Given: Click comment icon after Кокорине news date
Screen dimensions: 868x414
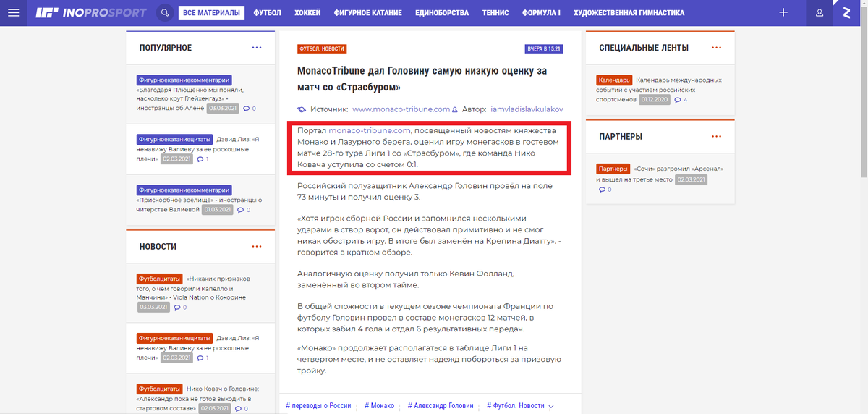Looking at the screenshot, I should click(x=176, y=307).
